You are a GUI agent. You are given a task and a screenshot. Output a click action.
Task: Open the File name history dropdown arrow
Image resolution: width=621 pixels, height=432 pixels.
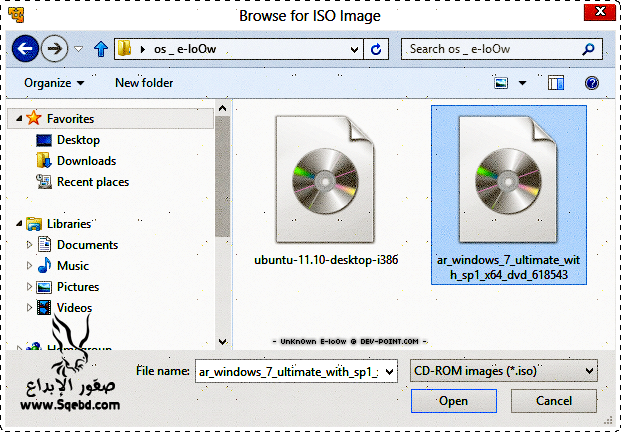[390, 371]
